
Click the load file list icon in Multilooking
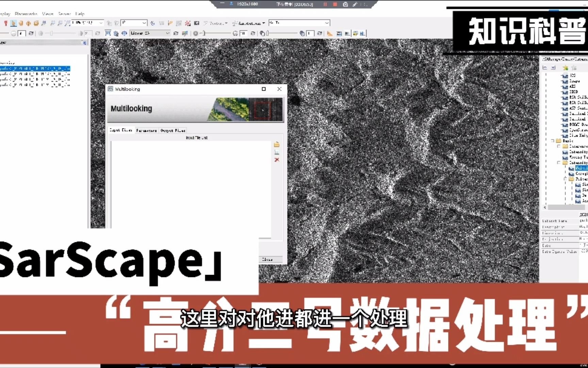[x=277, y=152]
